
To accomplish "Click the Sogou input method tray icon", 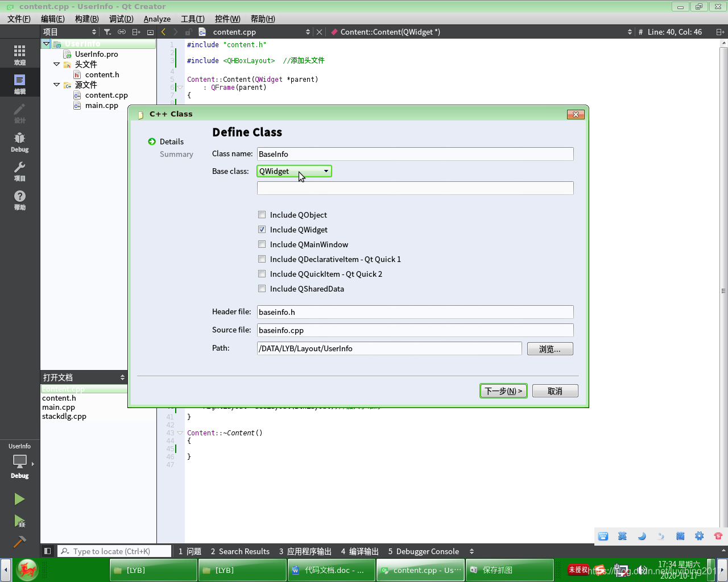I will 600,570.
